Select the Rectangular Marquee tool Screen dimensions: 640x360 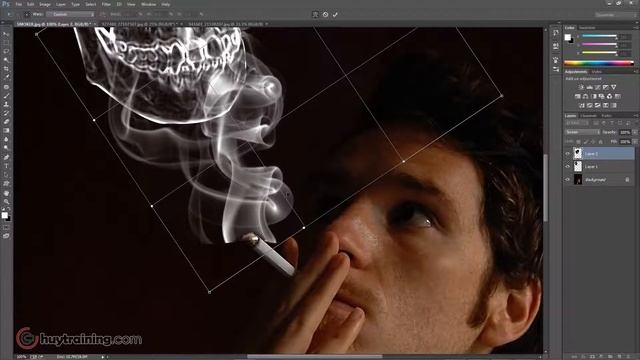(6, 42)
